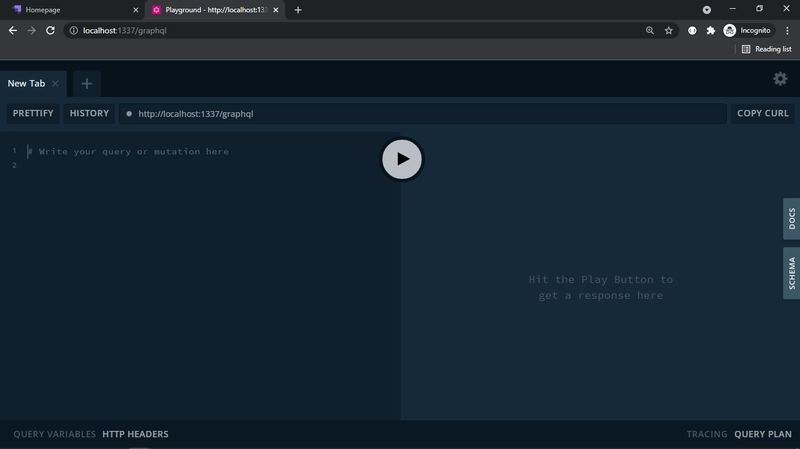This screenshot has height=449, width=800.
Task: Open the zoom magnifier in address bar
Action: click(x=649, y=31)
